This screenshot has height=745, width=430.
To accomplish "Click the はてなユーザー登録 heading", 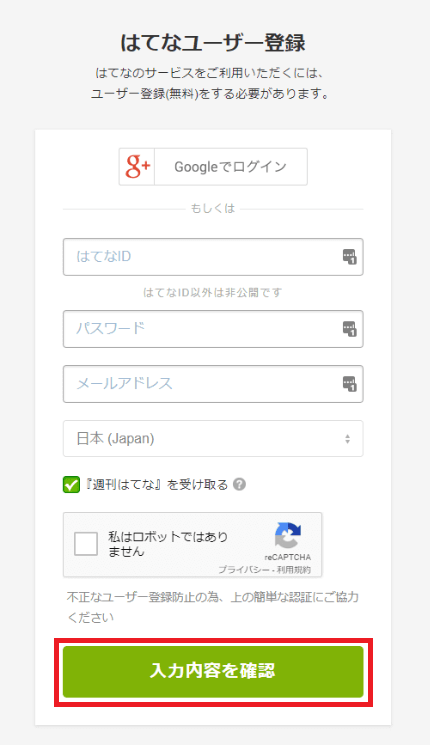I will 213,43.
